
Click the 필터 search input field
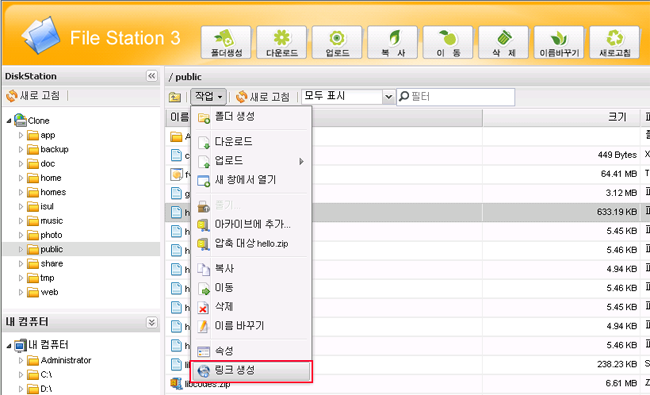pos(456,97)
